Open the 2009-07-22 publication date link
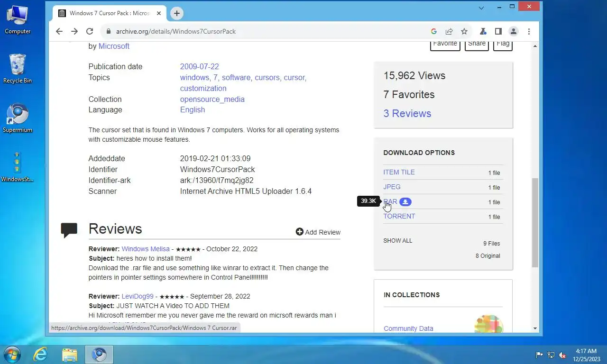This screenshot has width=607, height=364. click(x=200, y=67)
